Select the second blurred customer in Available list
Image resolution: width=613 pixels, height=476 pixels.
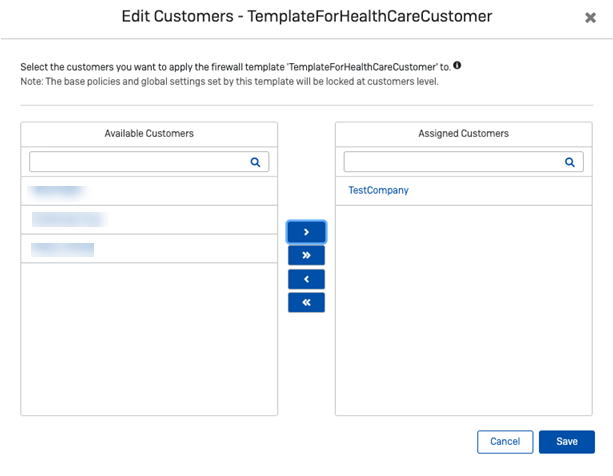click(68, 219)
